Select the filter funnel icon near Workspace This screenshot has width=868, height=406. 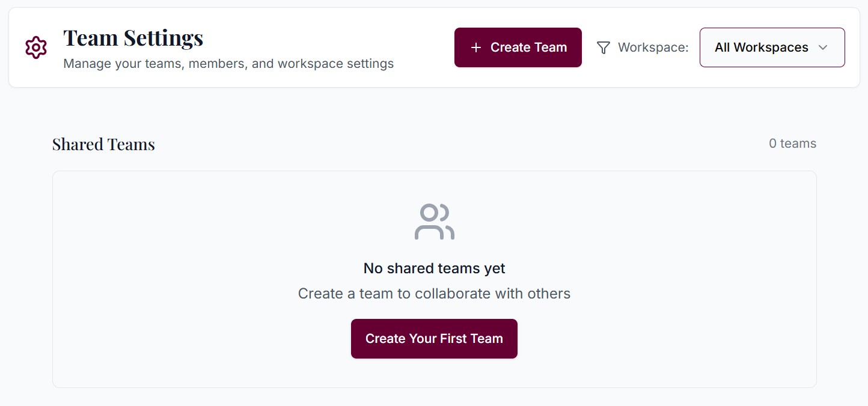tap(603, 47)
